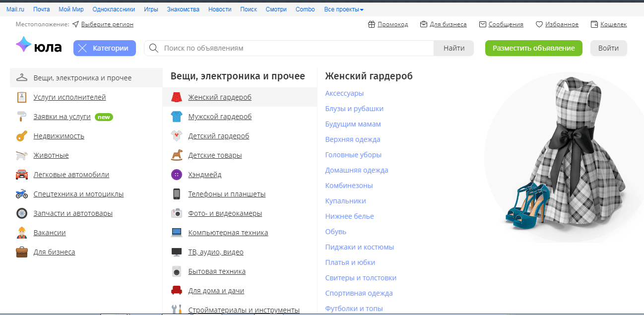The height and width of the screenshot is (315, 644).
Task: Expand the Все проекты dropdown
Action: [x=343, y=9]
